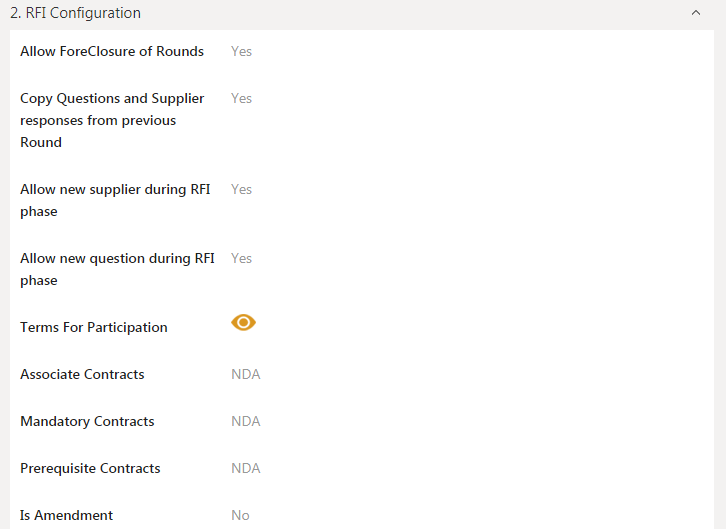Image resolution: width=726 pixels, height=529 pixels.
Task: Select the Yes value for Allow new question
Action: [241, 258]
